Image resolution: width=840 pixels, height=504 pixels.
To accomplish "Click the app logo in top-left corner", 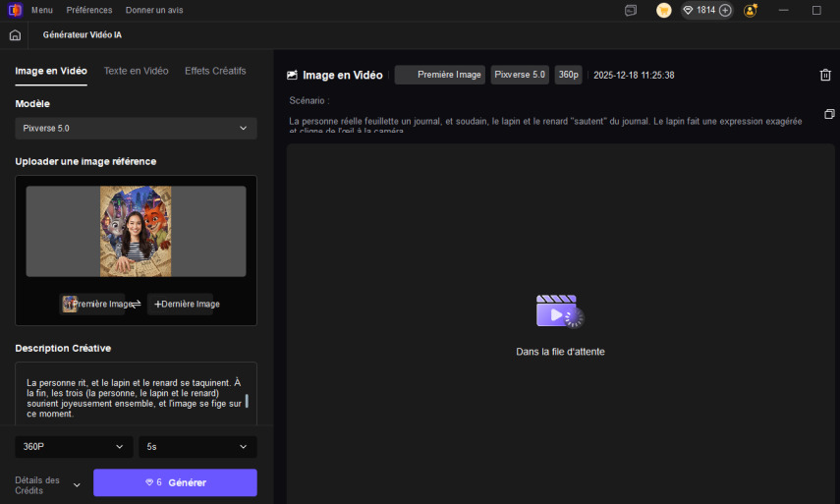I will 14,10.
